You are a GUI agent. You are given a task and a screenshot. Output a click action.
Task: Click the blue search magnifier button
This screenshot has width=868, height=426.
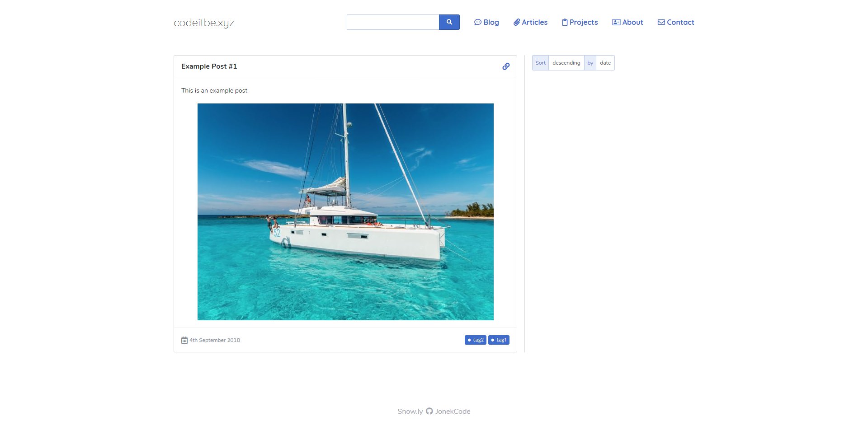(x=449, y=22)
